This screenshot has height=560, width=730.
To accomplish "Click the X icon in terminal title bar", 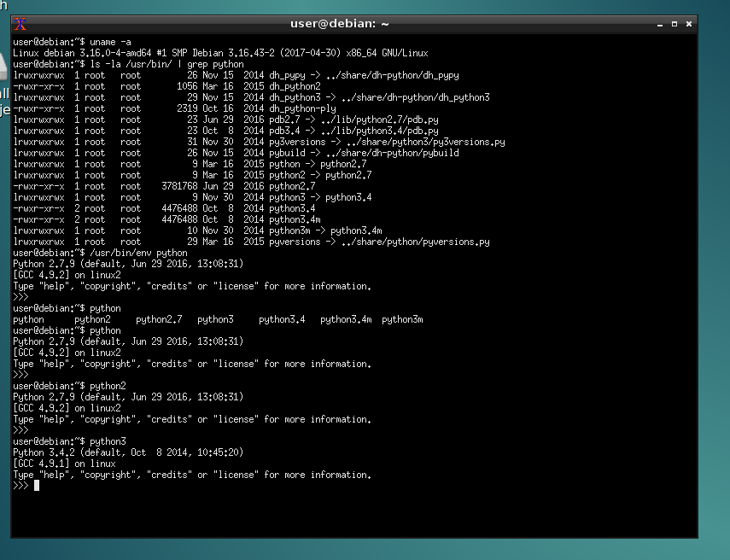I will point(20,23).
